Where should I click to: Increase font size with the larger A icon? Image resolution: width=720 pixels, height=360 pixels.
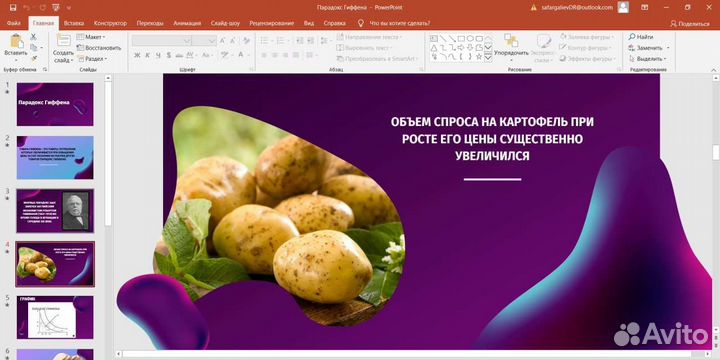tap(222, 41)
